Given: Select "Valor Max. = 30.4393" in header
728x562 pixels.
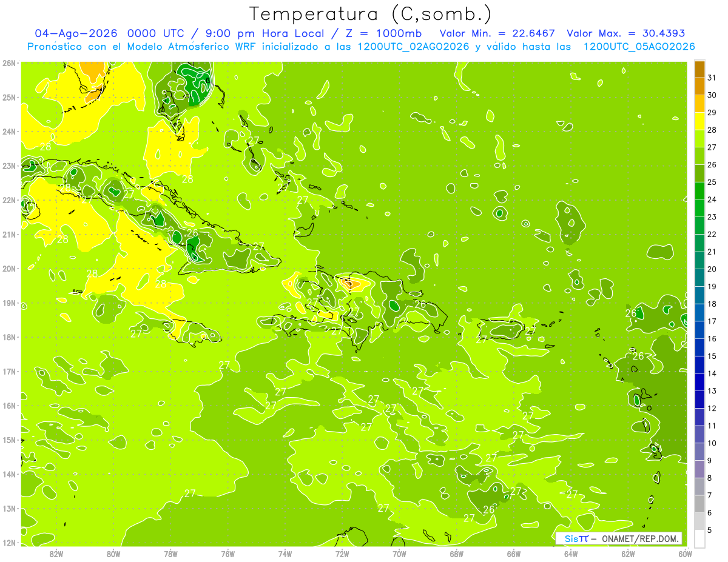Looking at the screenshot, I should [625, 33].
